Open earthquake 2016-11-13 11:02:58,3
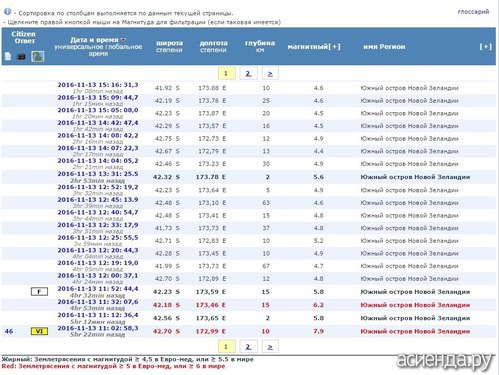Viewport: 499px width, 375px height. 98,329
